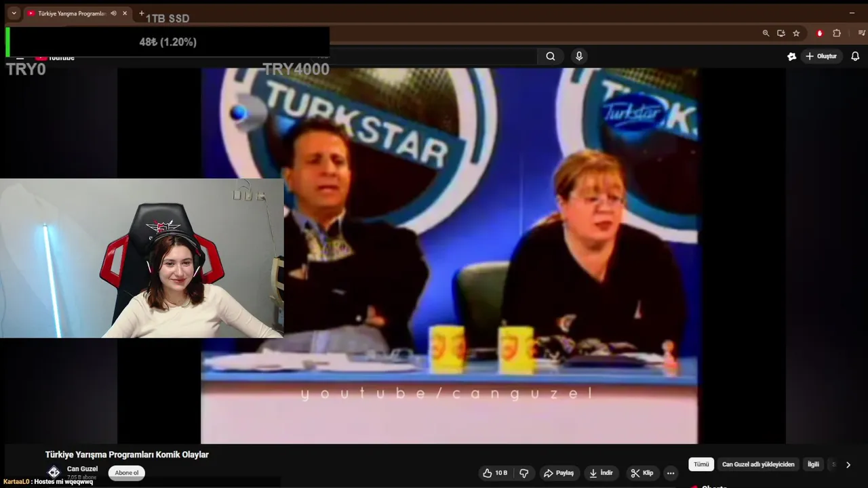Select the İlgili filter chip
This screenshot has height=488, width=868.
813,464
